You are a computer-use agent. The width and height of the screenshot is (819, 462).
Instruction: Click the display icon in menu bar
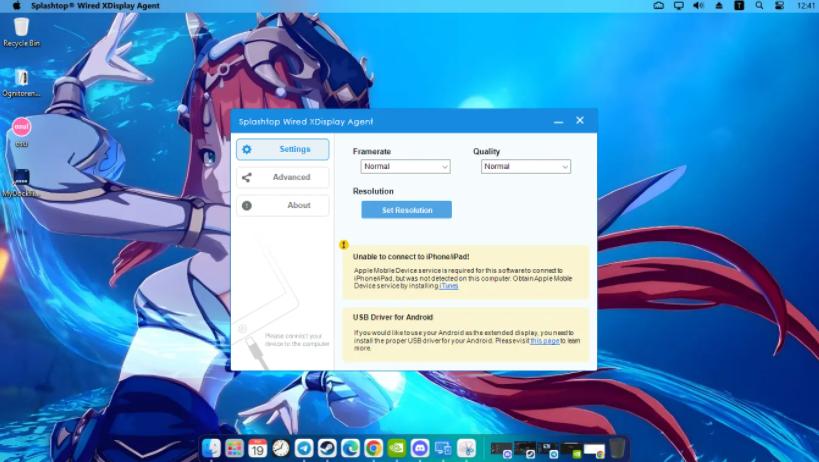click(x=678, y=6)
